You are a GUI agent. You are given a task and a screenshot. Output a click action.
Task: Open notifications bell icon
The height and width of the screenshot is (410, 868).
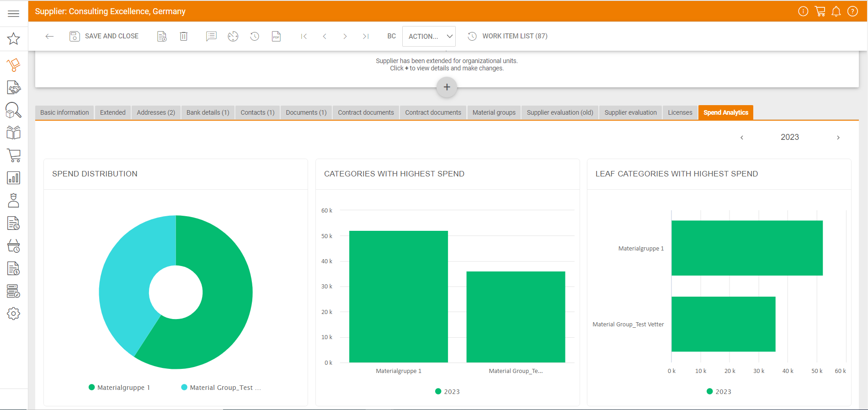pyautogui.click(x=836, y=11)
